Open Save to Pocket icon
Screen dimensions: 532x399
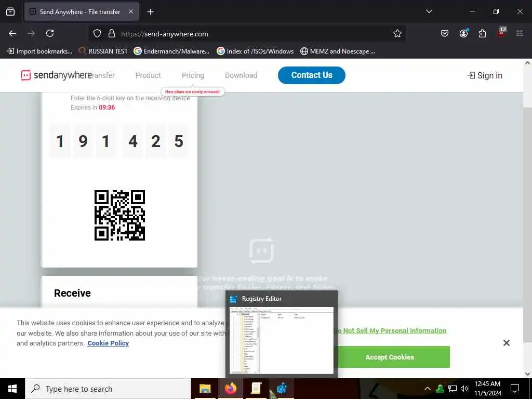445,33
